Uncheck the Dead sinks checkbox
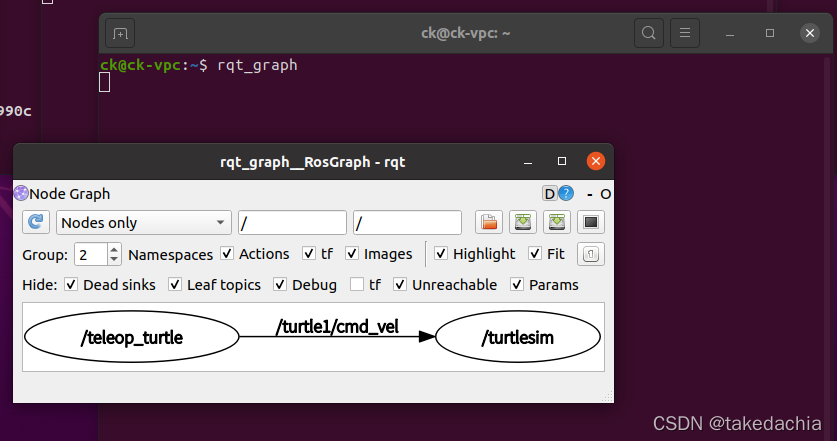This screenshot has width=837, height=441. click(x=71, y=285)
